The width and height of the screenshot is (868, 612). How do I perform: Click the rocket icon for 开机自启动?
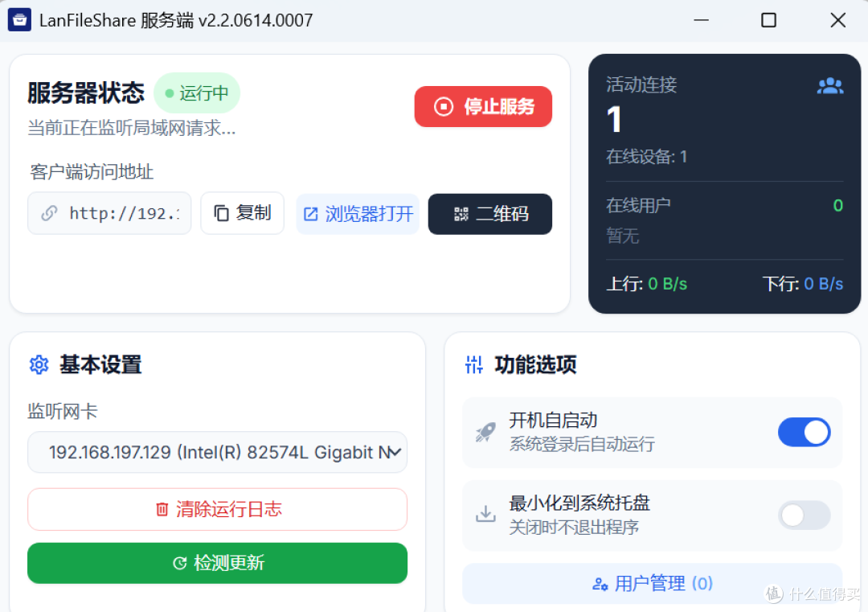tap(485, 432)
